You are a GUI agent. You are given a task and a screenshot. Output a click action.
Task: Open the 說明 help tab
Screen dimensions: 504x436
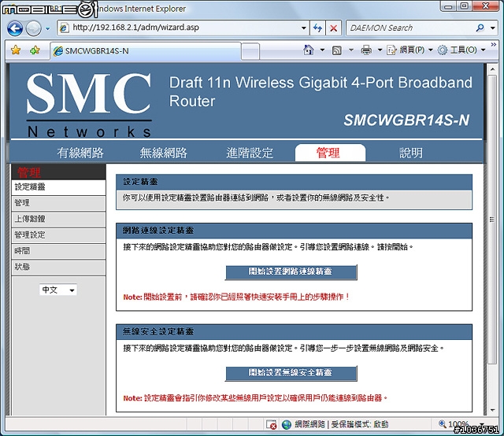[x=411, y=153]
